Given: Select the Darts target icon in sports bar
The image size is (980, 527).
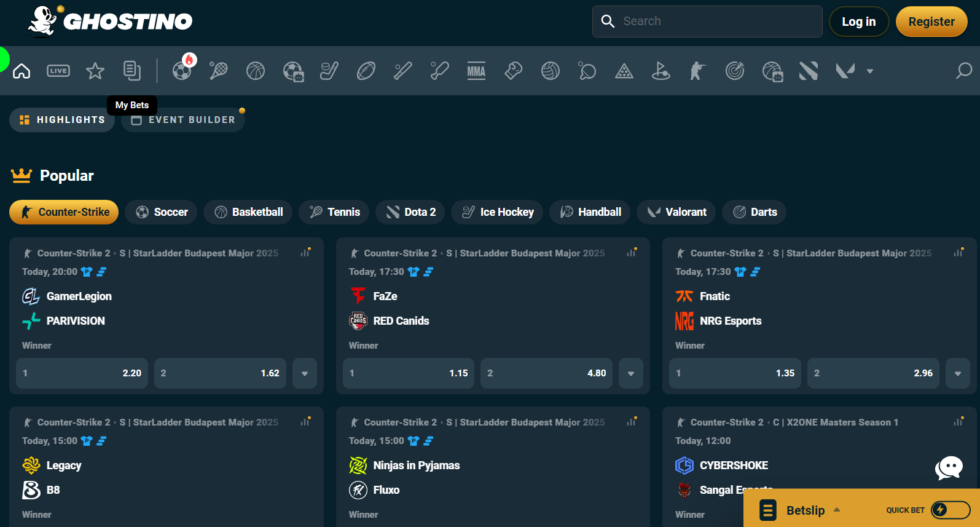Looking at the screenshot, I should [x=735, y=71].
